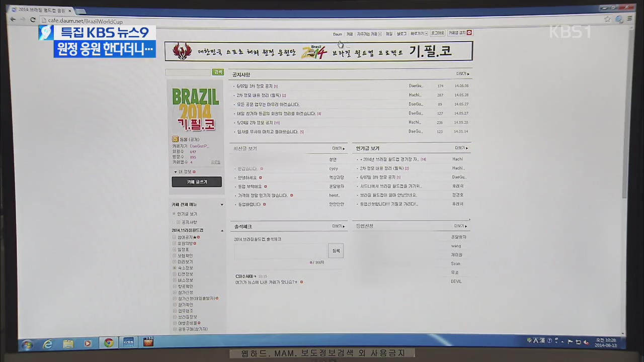Screen dimensions: 644x362
Task: Open the notice 5/24일 2차 정모 공지
Action: tap(255, 123)
